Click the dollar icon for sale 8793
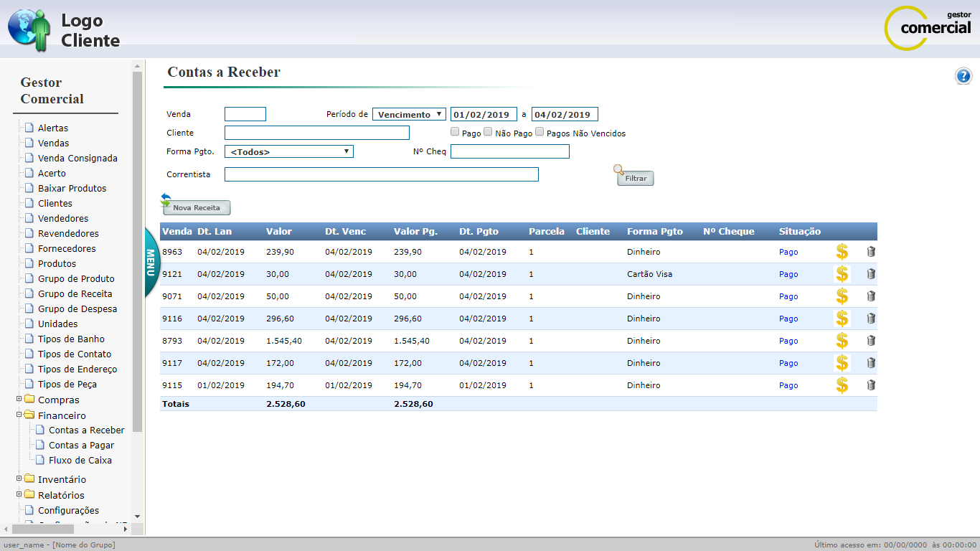 [842, 341]
